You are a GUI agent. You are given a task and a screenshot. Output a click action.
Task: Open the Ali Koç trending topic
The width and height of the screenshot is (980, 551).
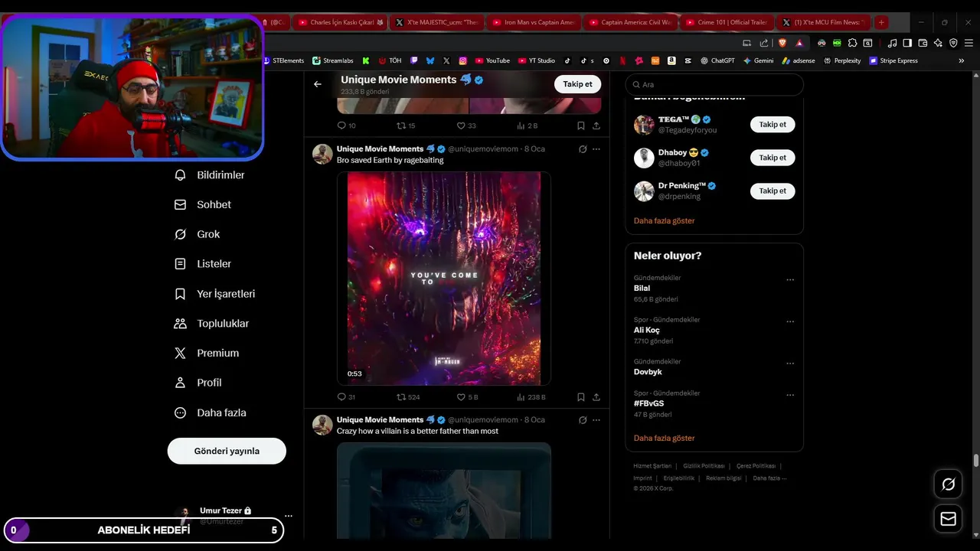[646, 331]
